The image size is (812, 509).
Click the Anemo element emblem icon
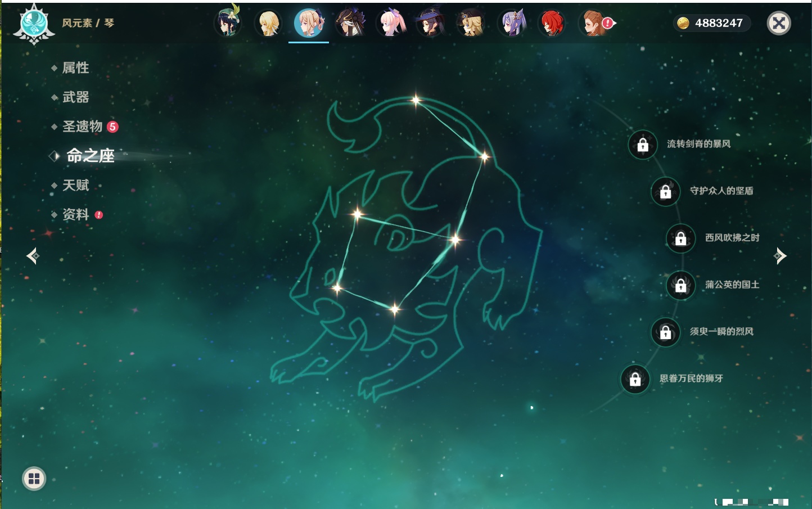[34, 24]
